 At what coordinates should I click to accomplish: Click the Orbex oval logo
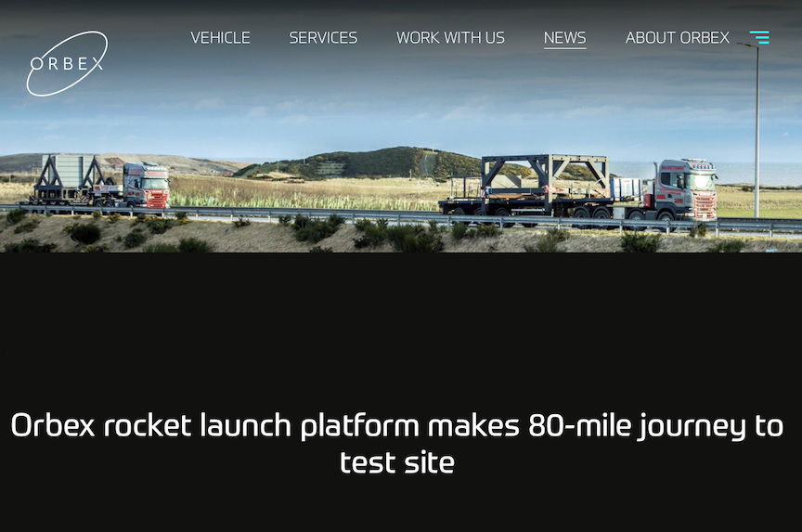pyautogui.click(x=67, y=63)
